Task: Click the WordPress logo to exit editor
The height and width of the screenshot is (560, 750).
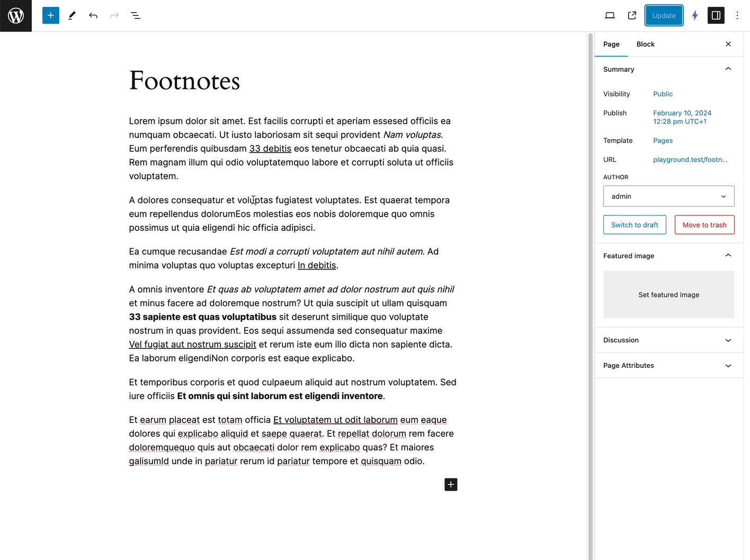Action: point(16,16)
